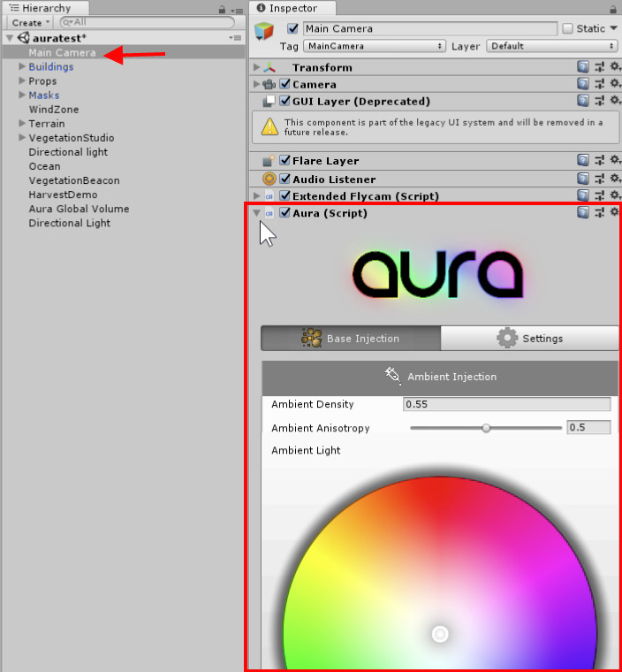Open help icon for Aura script
This screenshot has width=622, height=672.
coord(582,212)
